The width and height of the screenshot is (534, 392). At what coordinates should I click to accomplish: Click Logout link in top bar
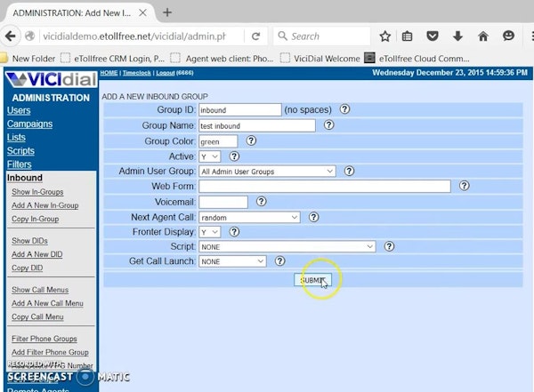(x=166, y=73)
